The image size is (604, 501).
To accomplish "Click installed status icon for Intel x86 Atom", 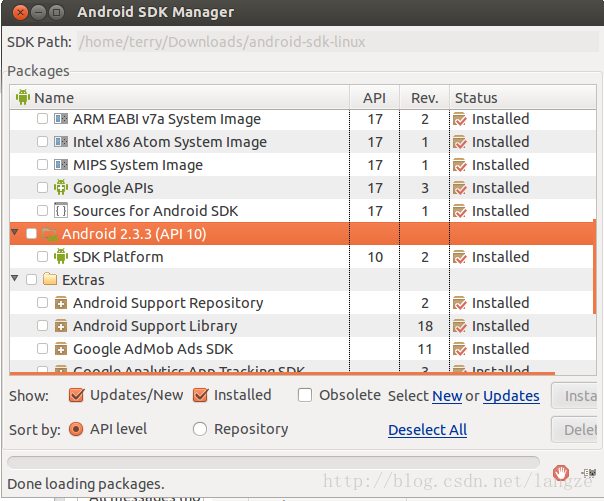I will point(460,142).
